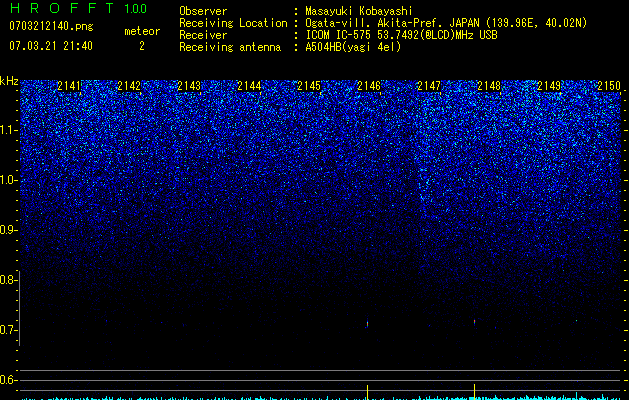Click the 2150 time label

point(609,86)
